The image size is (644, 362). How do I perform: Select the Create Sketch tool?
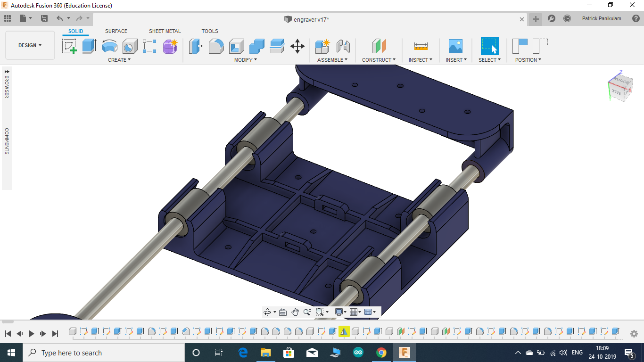coord(69,46)
